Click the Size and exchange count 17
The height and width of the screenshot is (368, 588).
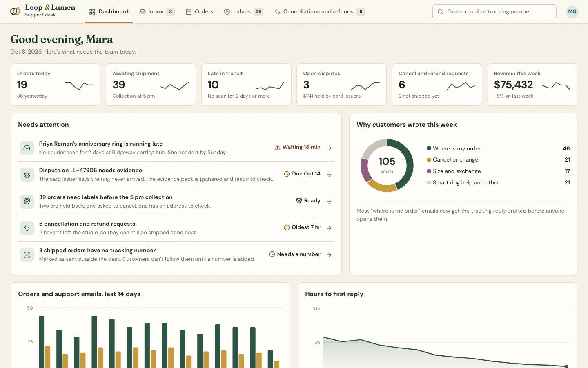(x=567, y=171)
